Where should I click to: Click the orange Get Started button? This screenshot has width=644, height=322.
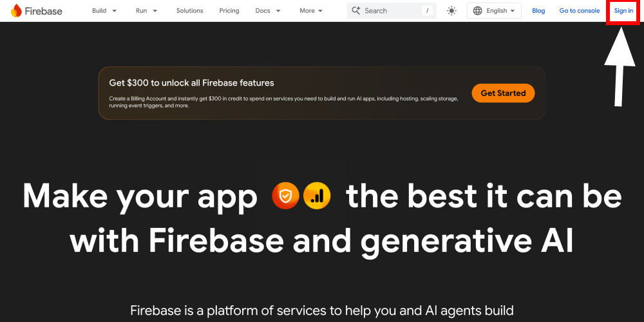tap(503, 93)
